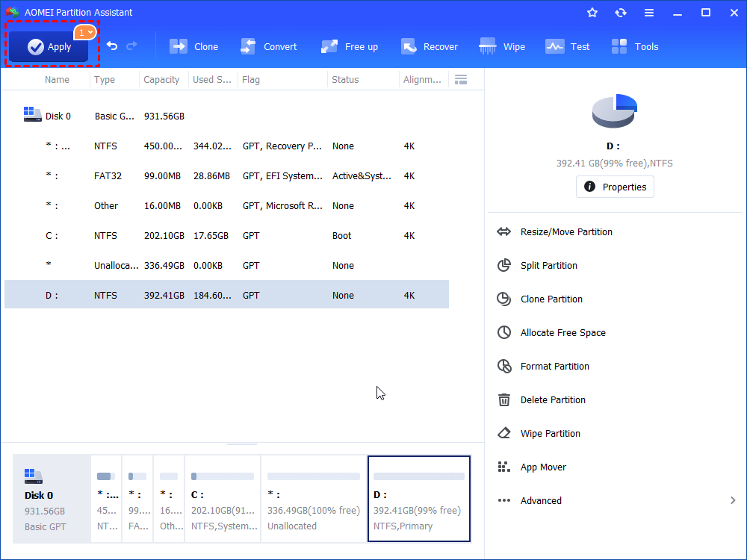Select the C: block in disk map
Viewport: 747px width, 560px height.
tap(223, 499)
